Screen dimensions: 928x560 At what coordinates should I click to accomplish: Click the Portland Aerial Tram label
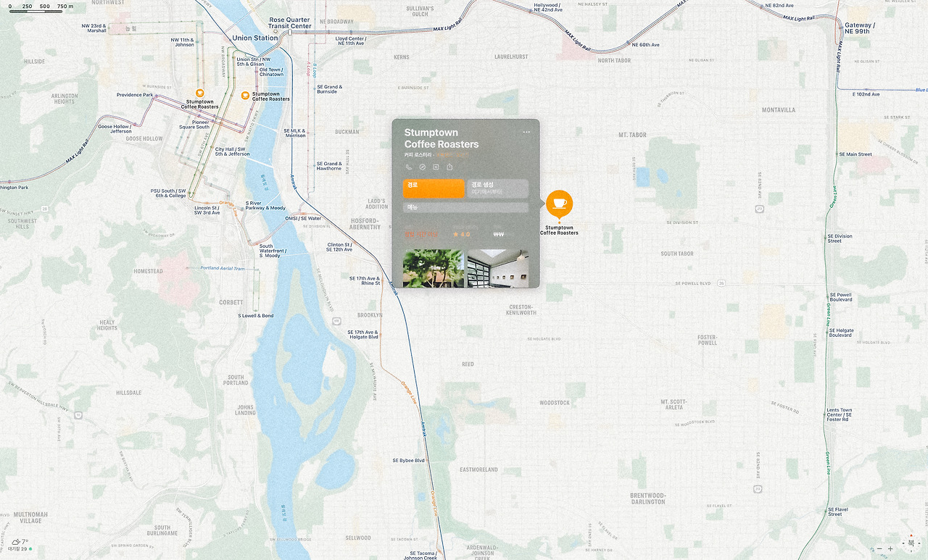pos(223,268)
